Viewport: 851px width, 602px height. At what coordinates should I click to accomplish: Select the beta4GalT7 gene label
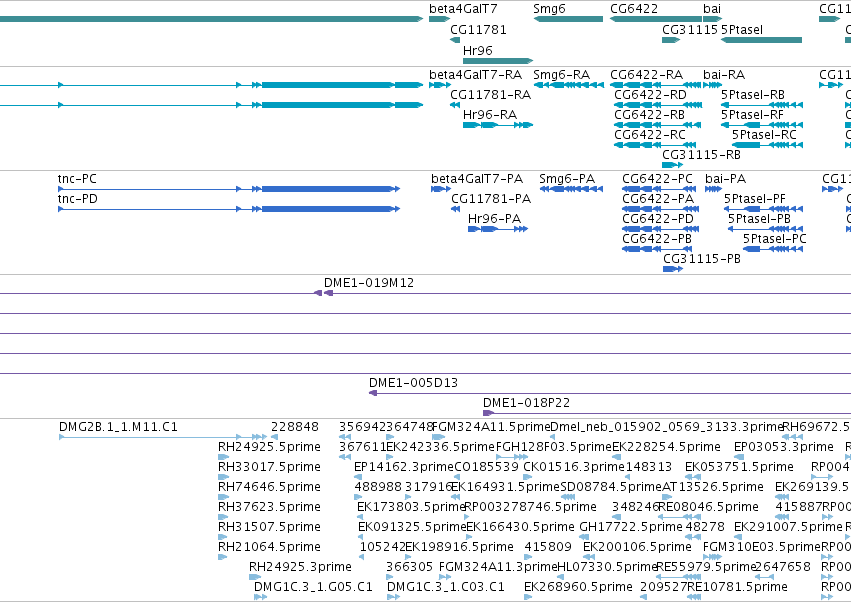pyautogui.click(x=462, y=9)
